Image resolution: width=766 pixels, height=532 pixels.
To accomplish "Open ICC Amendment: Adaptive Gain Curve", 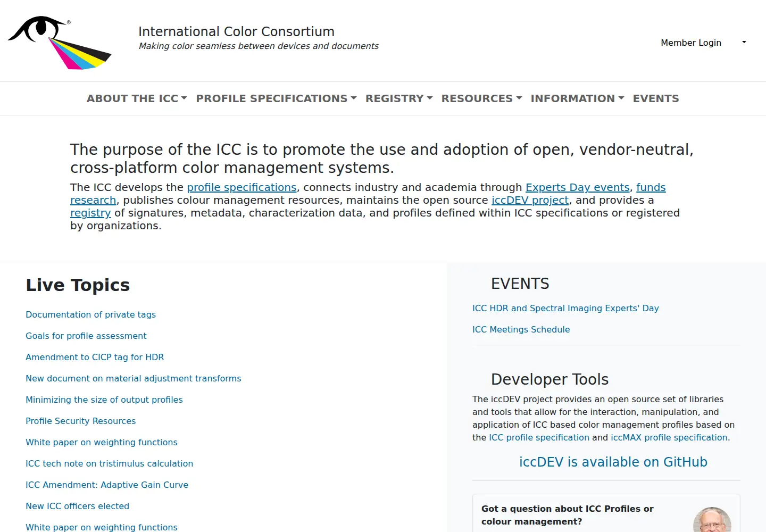I will point(107,485).
